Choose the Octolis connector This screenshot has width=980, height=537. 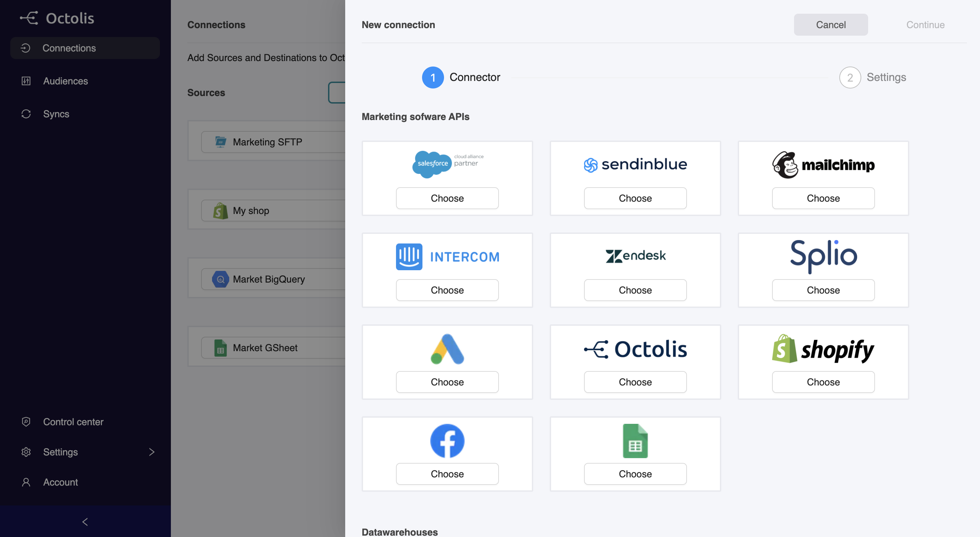[x=635, y=382]
